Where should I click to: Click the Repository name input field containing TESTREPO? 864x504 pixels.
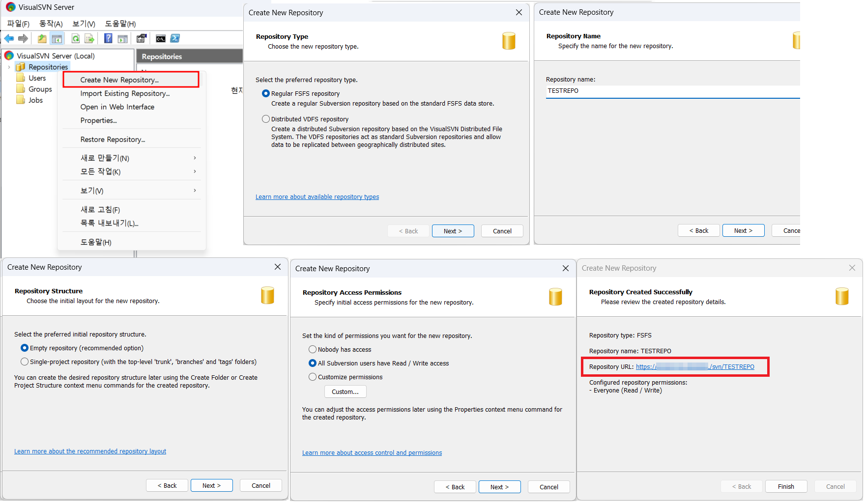673,91
